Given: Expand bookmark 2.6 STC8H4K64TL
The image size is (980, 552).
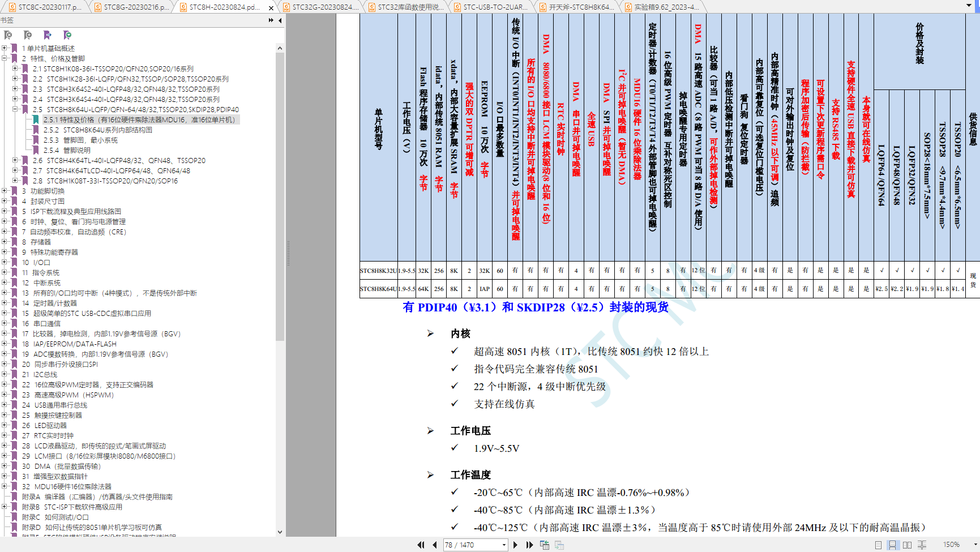Looking at the screenshot, I should pos(15,160).
